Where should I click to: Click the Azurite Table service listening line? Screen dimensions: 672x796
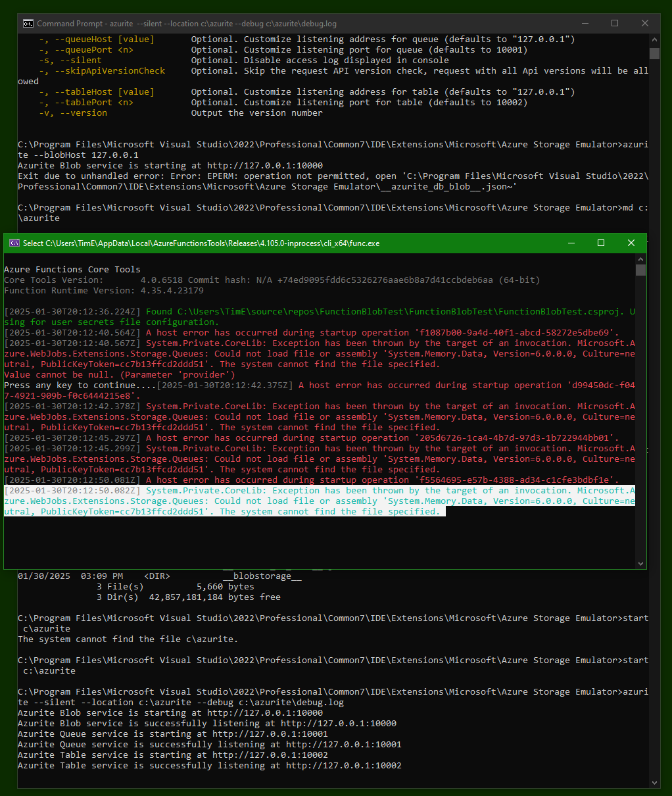click(210, 766)
